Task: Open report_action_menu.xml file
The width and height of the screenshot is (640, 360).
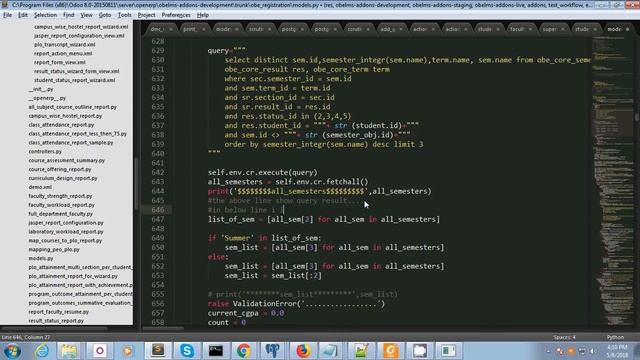Action: click(63, 53)
